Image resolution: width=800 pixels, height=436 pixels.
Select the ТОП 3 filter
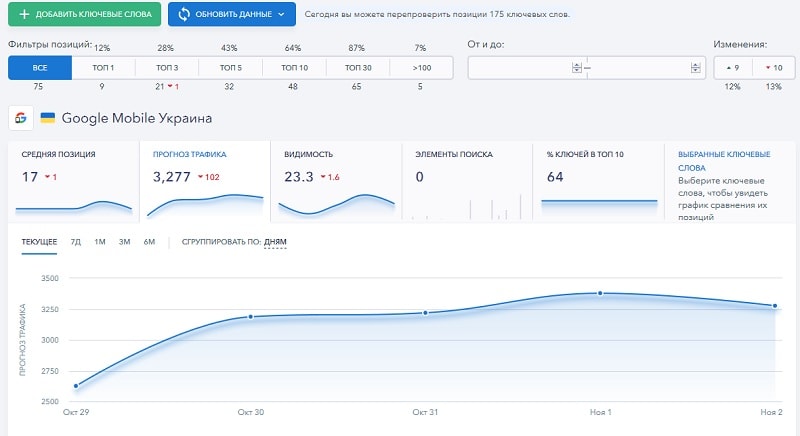[x=167, y=68]
